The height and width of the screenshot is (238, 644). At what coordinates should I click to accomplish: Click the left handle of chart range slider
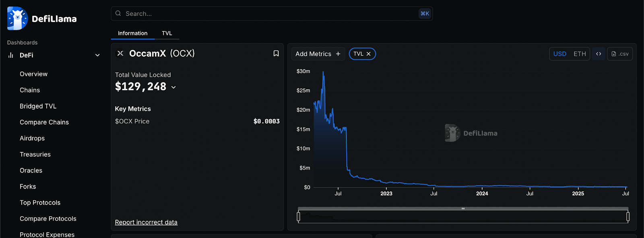298,217
